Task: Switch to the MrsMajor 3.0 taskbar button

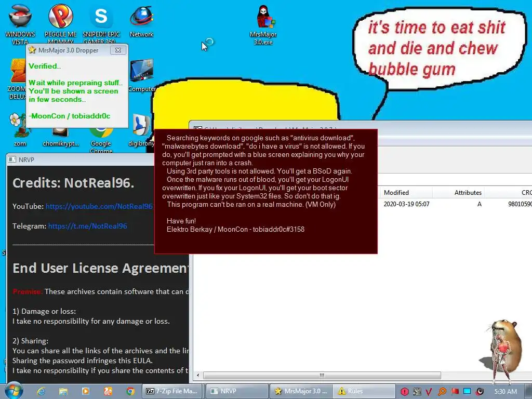Action: pyautogui.click(x=301, y=391)
